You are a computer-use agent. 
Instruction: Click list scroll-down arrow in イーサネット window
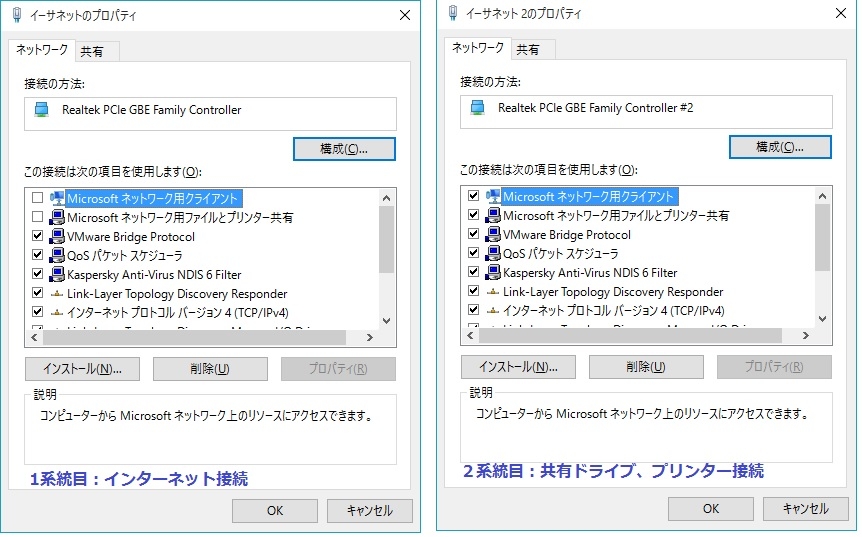[x=386, y=321]
